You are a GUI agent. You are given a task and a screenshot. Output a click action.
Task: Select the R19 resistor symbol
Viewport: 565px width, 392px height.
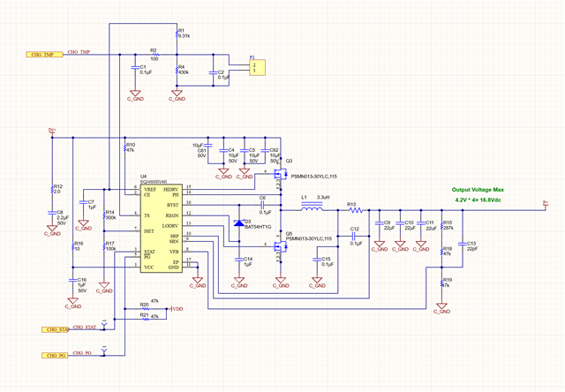coord(441,283)
